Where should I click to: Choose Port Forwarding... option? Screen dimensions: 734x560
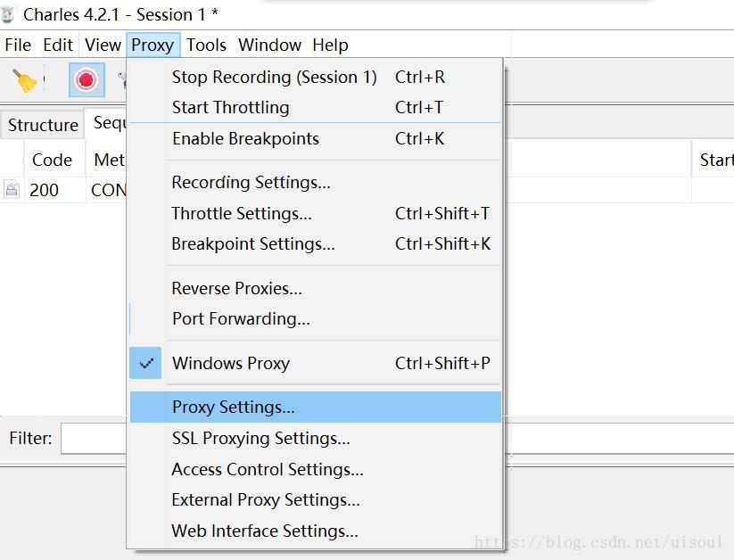[315, 319]
